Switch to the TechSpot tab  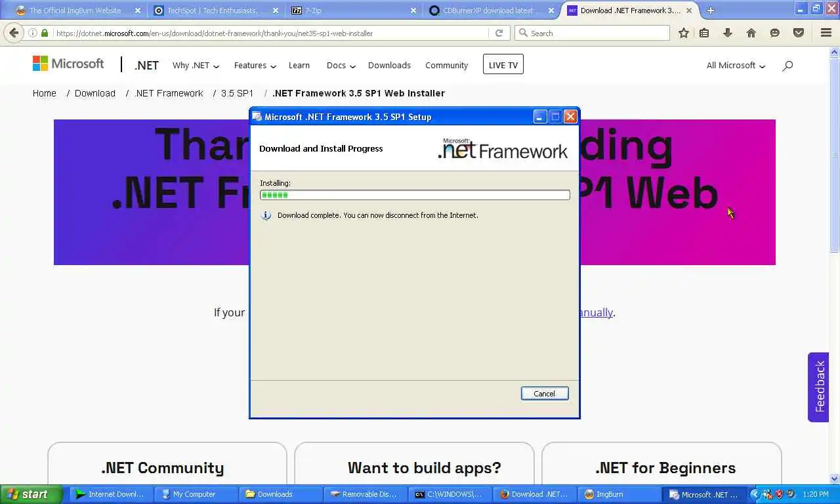(215, 10)
